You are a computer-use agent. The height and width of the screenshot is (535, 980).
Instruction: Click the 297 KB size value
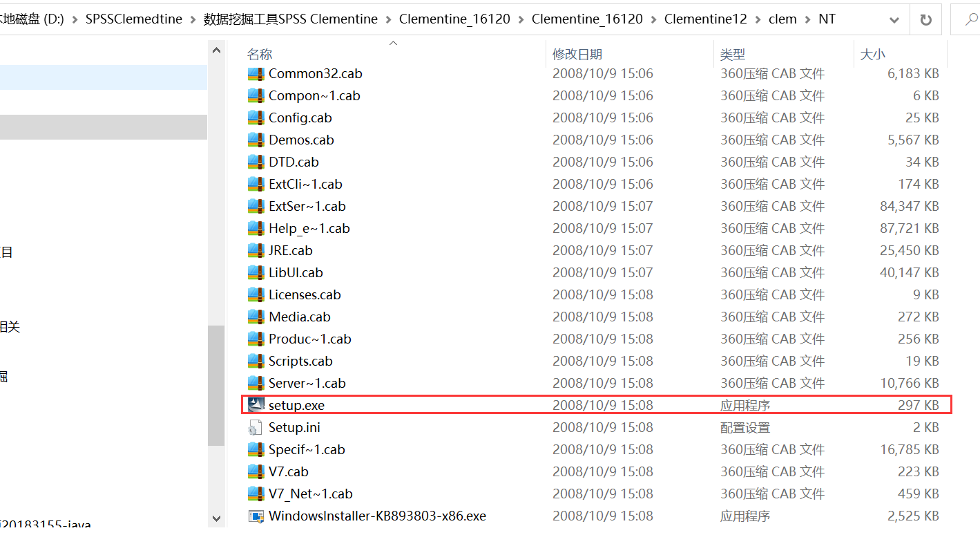919,405
